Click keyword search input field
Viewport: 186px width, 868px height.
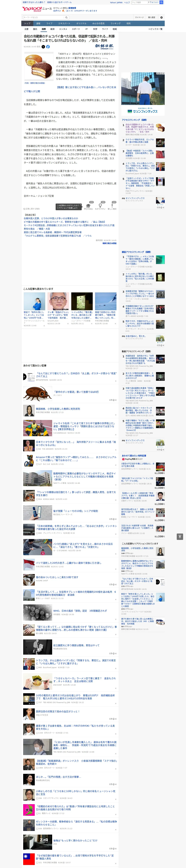[x=43, y=18]
